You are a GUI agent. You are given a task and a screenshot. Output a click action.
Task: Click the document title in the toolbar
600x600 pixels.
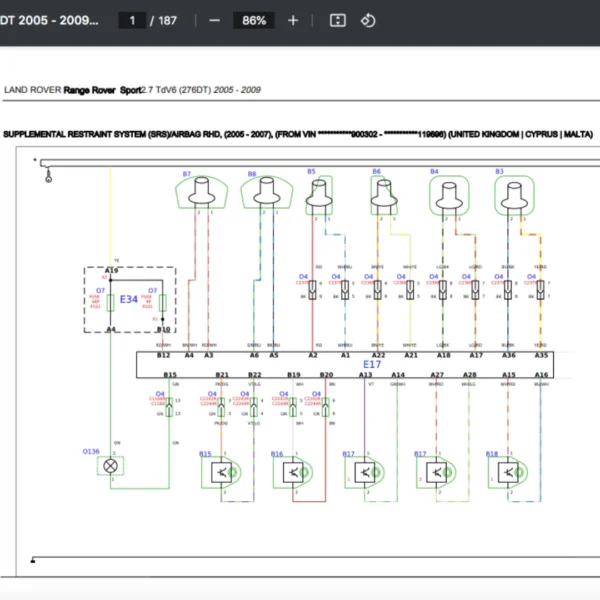pos(50,20)
